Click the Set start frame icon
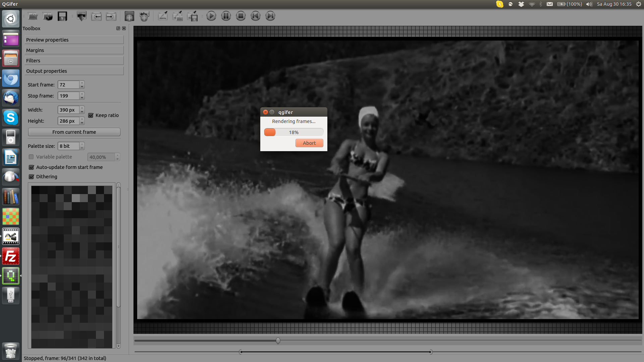This screenshot has width=644, height=362. pos(96,16)
